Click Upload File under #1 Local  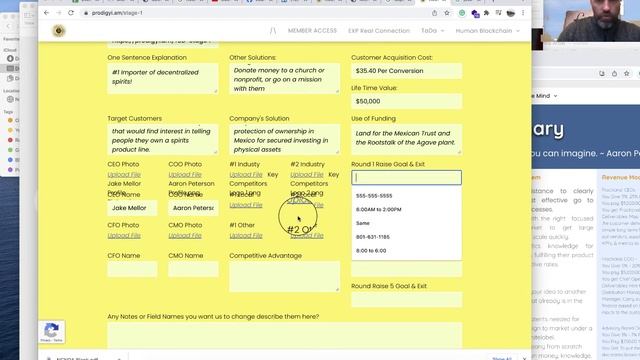tap(246, 205)
